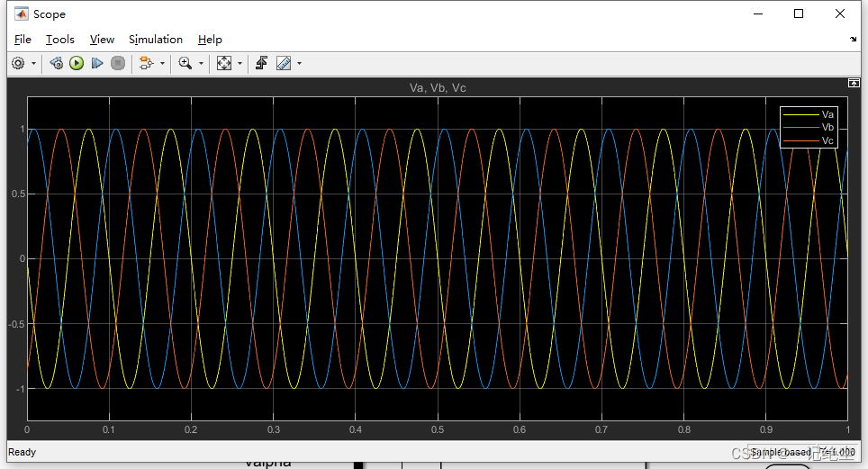Open the Triggers tool icon
This screenshot has height=469, width=868.
point(261,63)
